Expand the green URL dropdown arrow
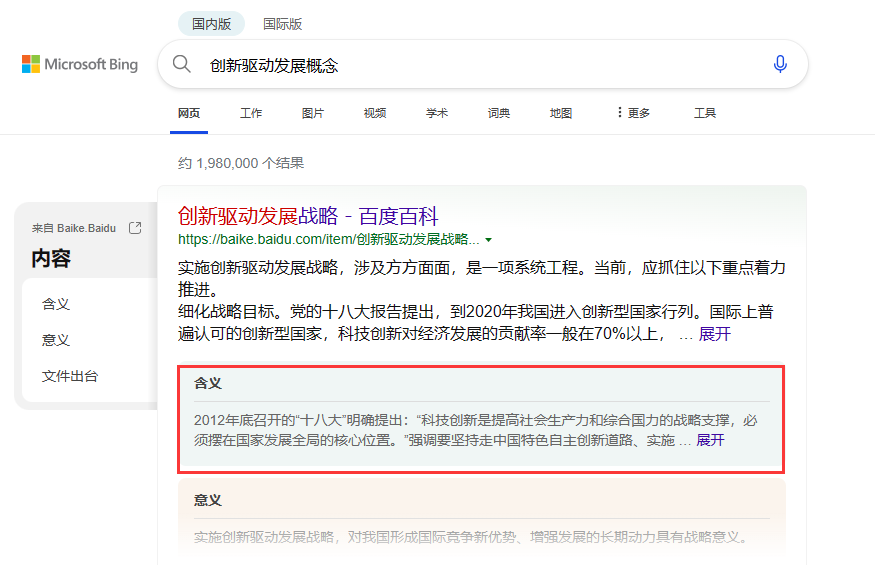 (x=488, y=240)
